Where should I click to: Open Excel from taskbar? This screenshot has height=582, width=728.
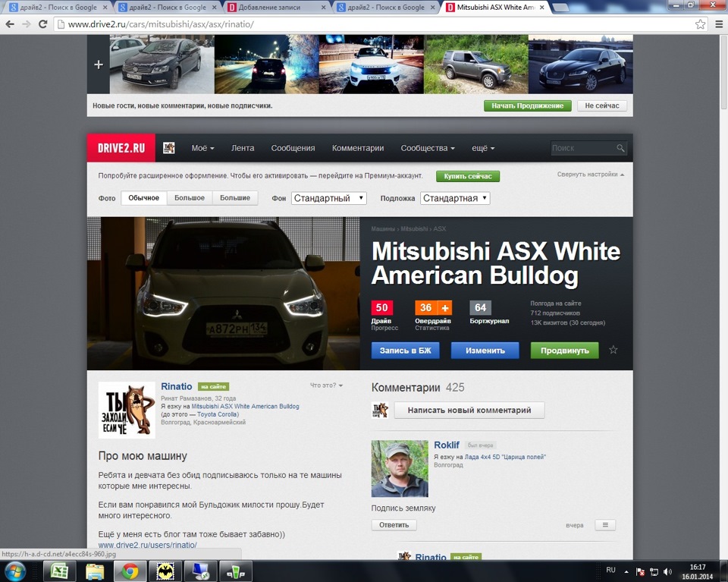coord(59,571)
